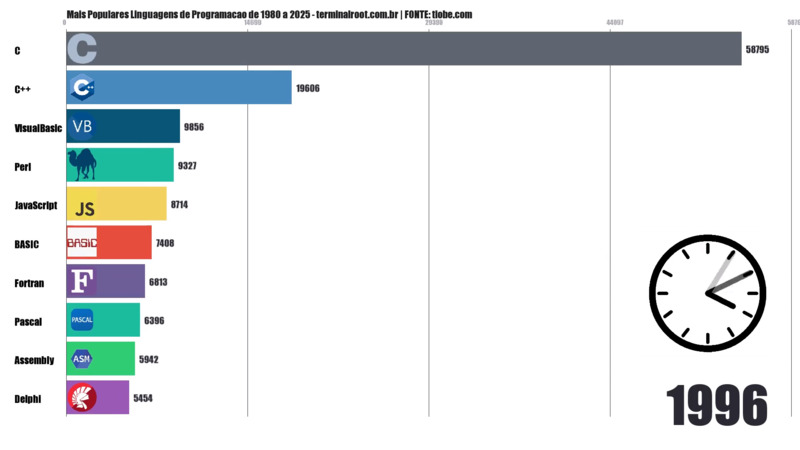800x450 pixels.
Task: Click the value 5942
Action: (148, 359)
